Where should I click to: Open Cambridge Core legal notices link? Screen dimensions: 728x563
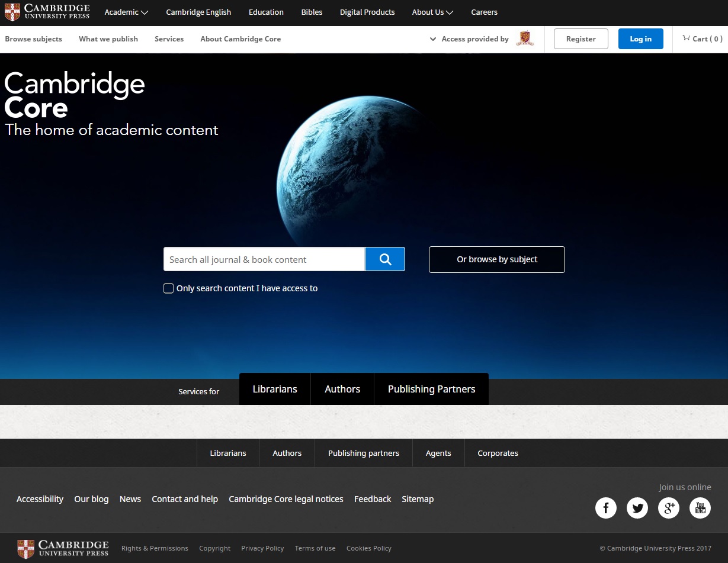point(286,499)
